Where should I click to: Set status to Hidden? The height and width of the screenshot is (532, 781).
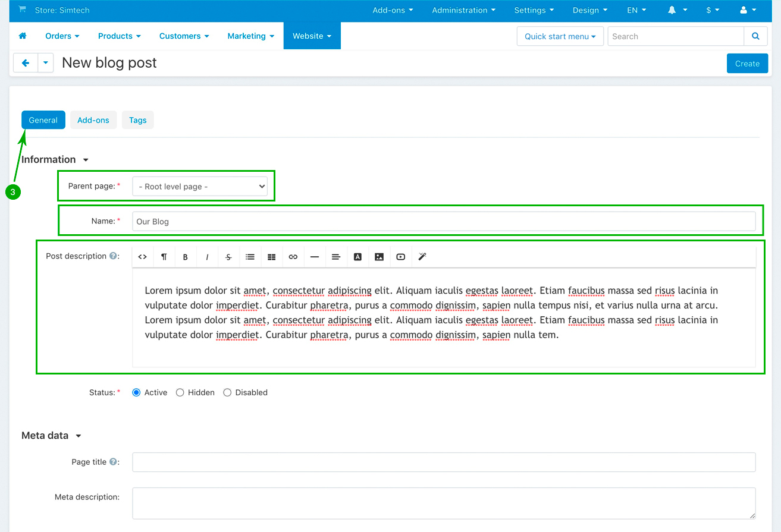tap(180, 393)
